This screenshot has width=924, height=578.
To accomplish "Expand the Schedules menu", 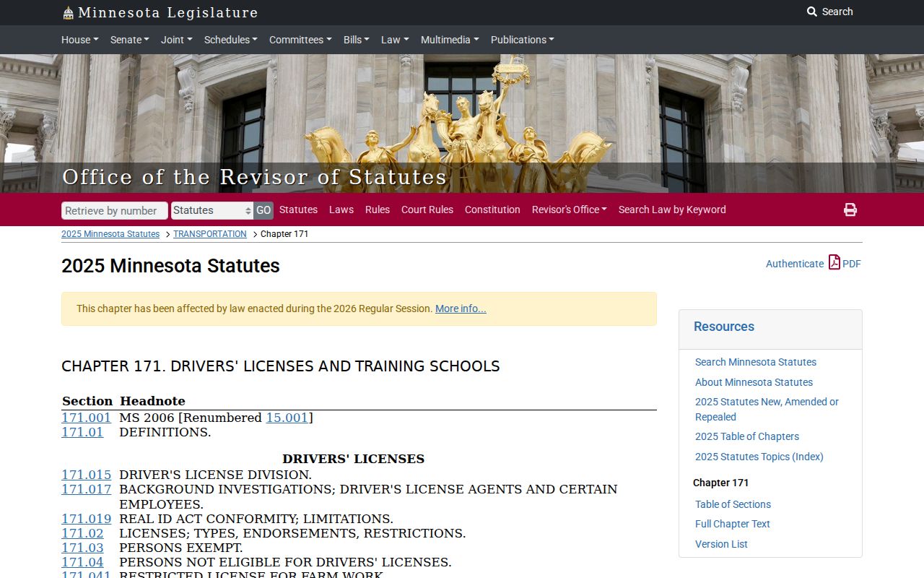I will (x=231, y=40).
